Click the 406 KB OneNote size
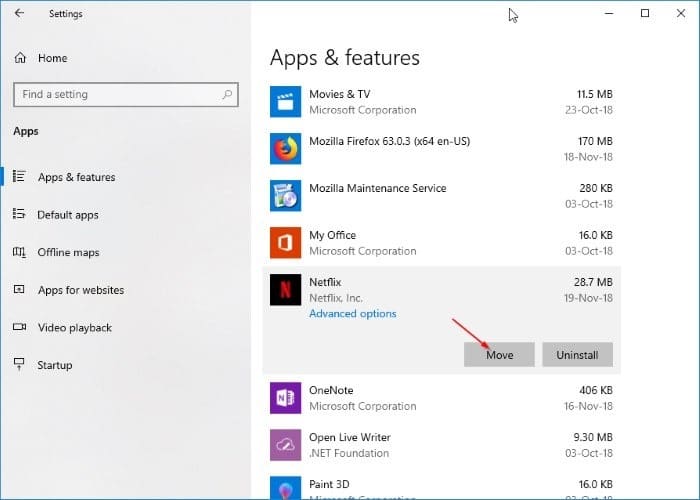 [596, 390]
